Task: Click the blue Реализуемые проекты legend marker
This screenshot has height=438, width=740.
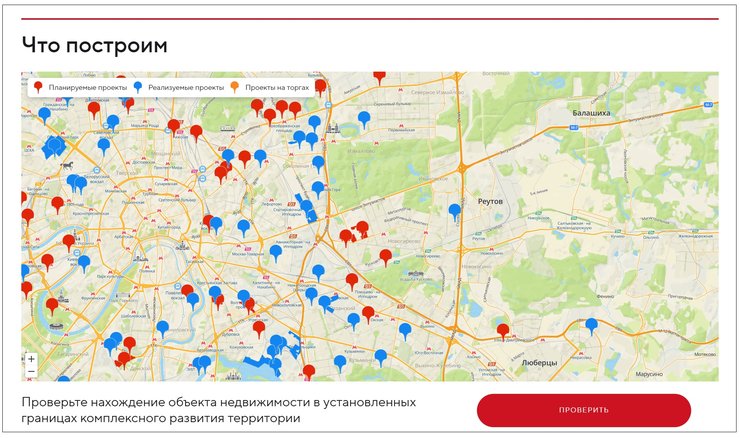Action: click(138, 87)
